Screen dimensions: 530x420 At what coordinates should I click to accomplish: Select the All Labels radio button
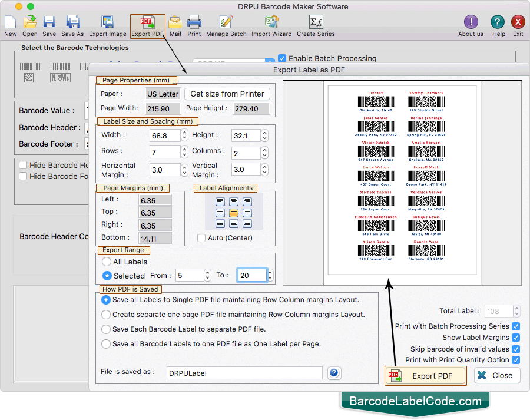pyautogui.click(x=107, y=262)
